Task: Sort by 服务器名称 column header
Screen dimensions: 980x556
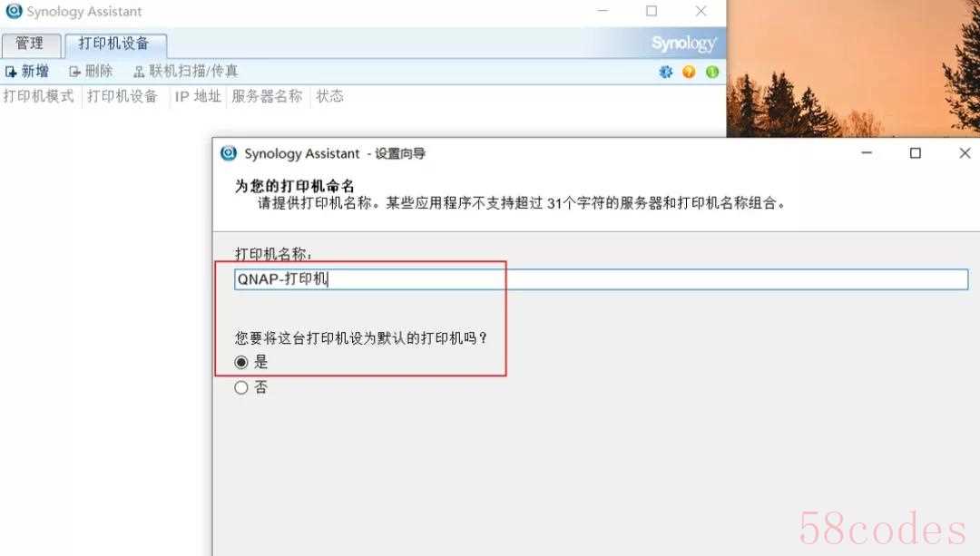Action: 267,96
